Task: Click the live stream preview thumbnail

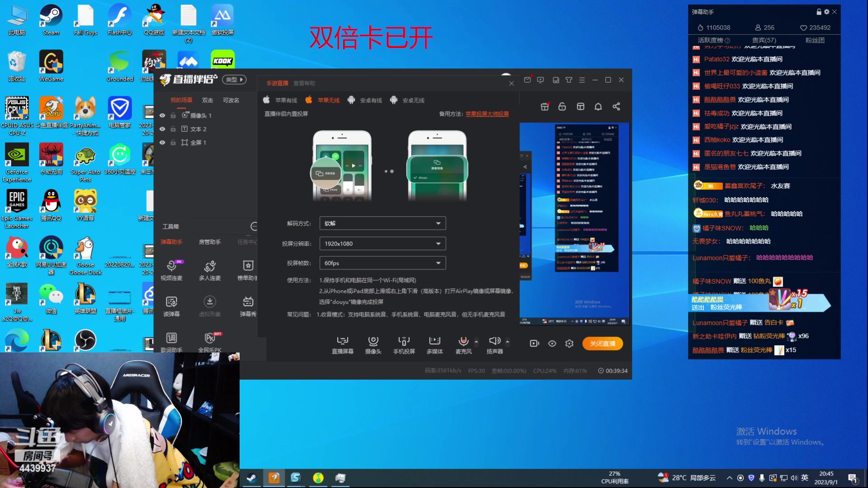Action: click(x=574, y=224)
